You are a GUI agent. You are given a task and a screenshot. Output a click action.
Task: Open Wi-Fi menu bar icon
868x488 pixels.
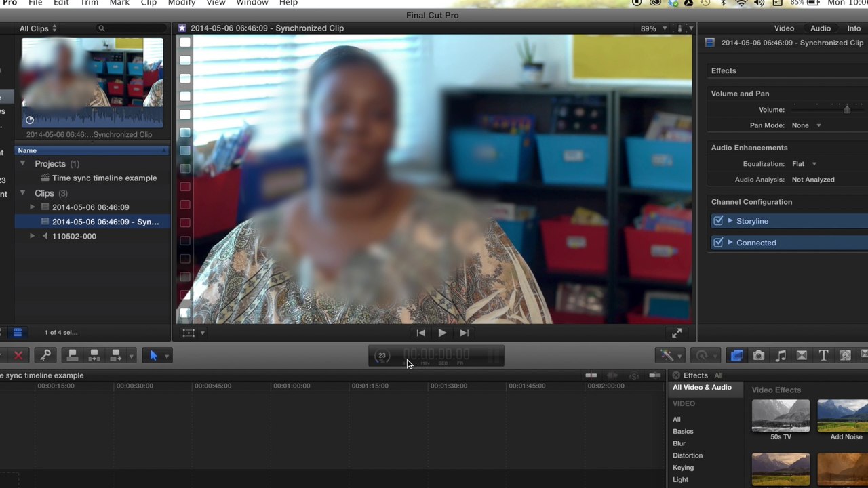pyautogui.click(x=741, y=3)
